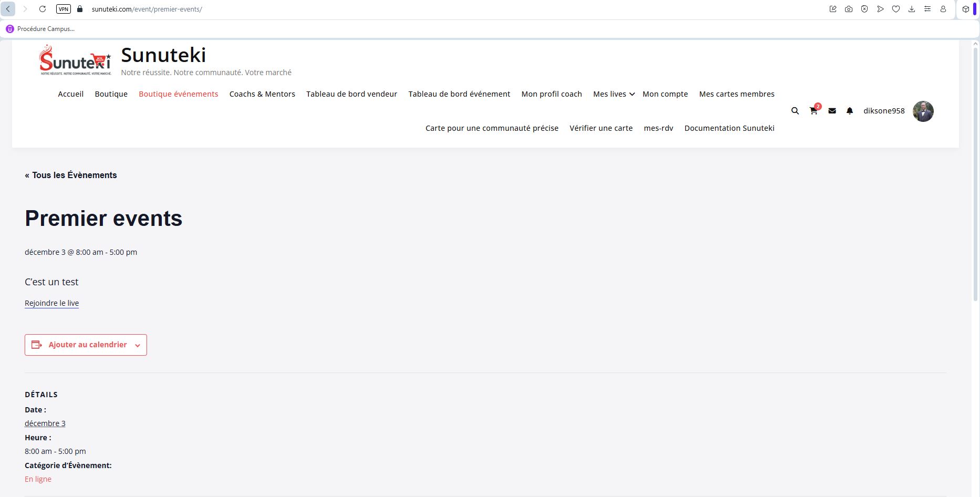
Task: Open the notifications bell icon
Action: coord(850,111)
